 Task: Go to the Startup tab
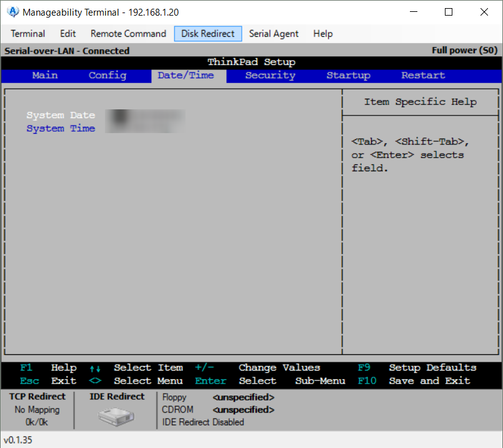(348, 76)
